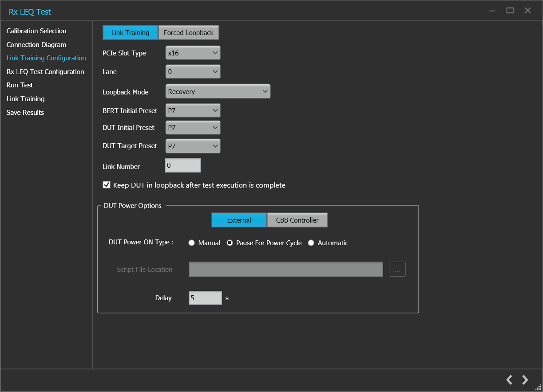
Task: Select Connection Diagram in the sidebar
Action: [x=36, y=44]
